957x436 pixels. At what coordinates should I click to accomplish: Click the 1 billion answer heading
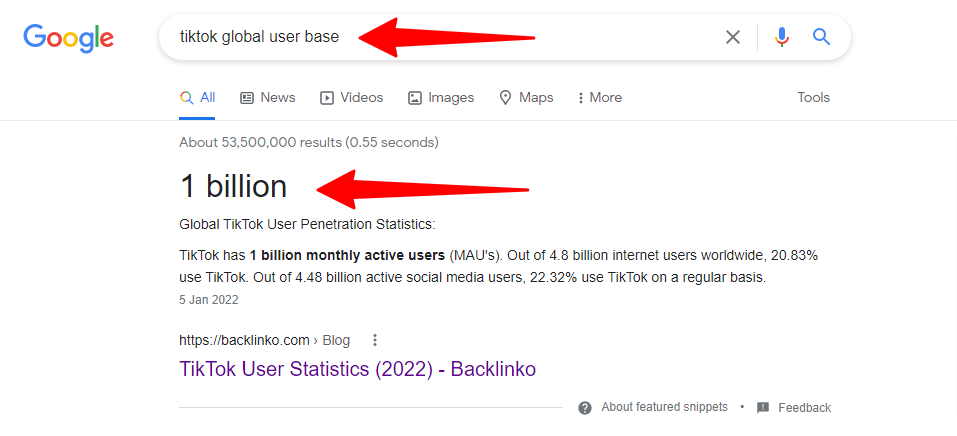[x=233, y=186]
